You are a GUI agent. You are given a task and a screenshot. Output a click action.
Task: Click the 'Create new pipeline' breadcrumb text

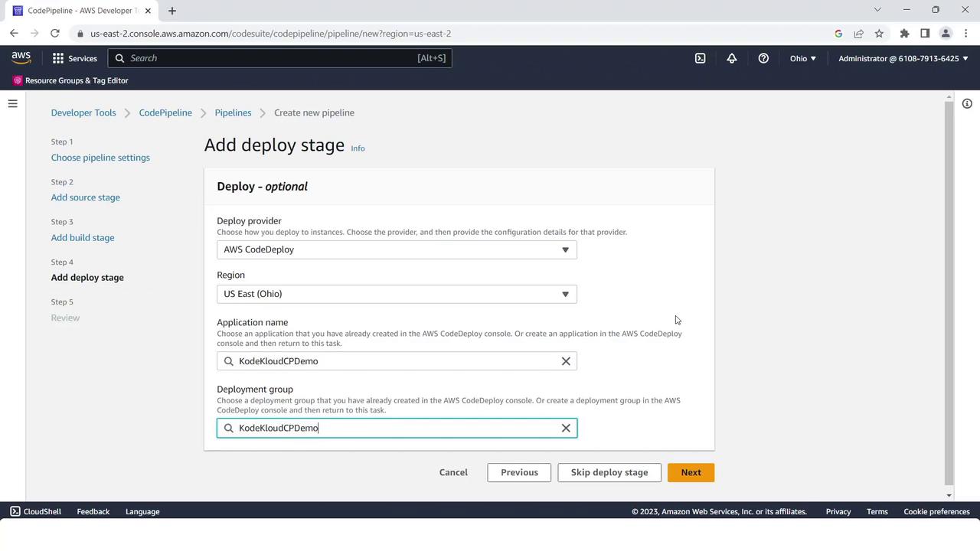(x=314, y=112)
